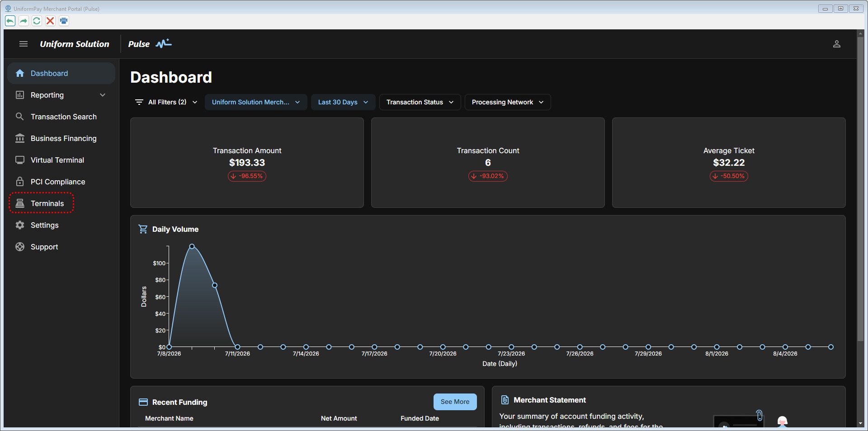The width and height of the screenshot is (868, 431).
Task: Open the All Filters (2) dropdown
Action: click(x=166, y=102)
